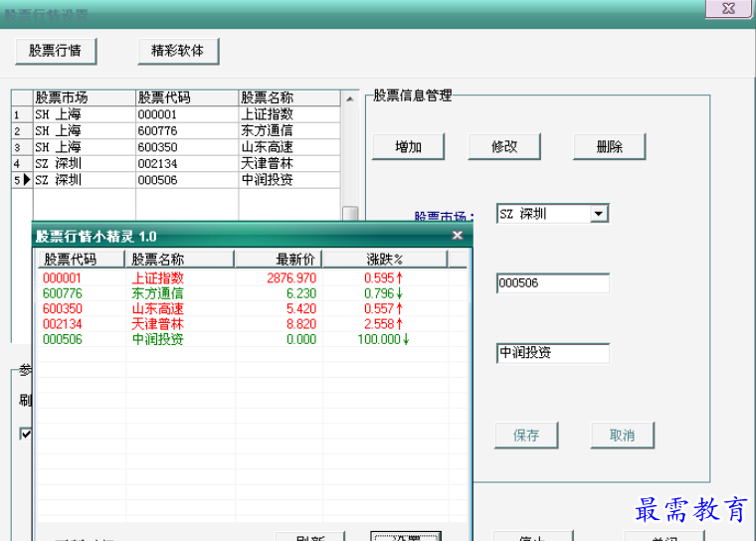Click green 东方通信 in the 小精灵 list

157,293
